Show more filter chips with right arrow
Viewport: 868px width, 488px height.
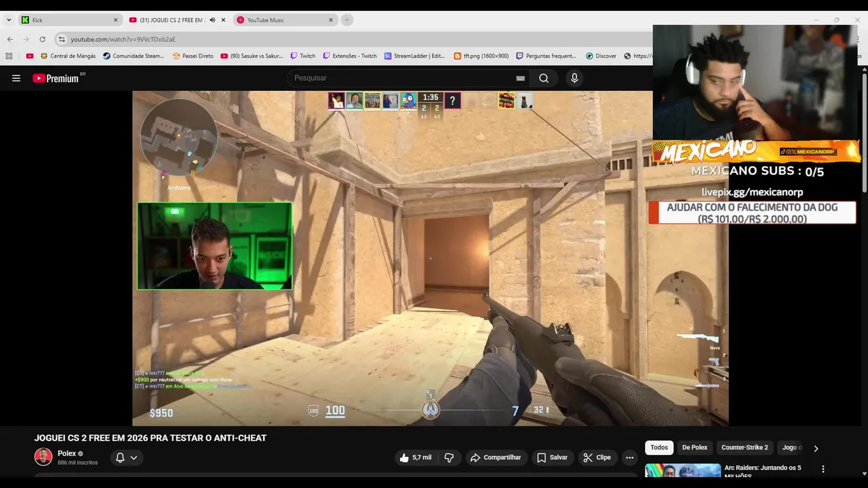click(x=816, y=448)
